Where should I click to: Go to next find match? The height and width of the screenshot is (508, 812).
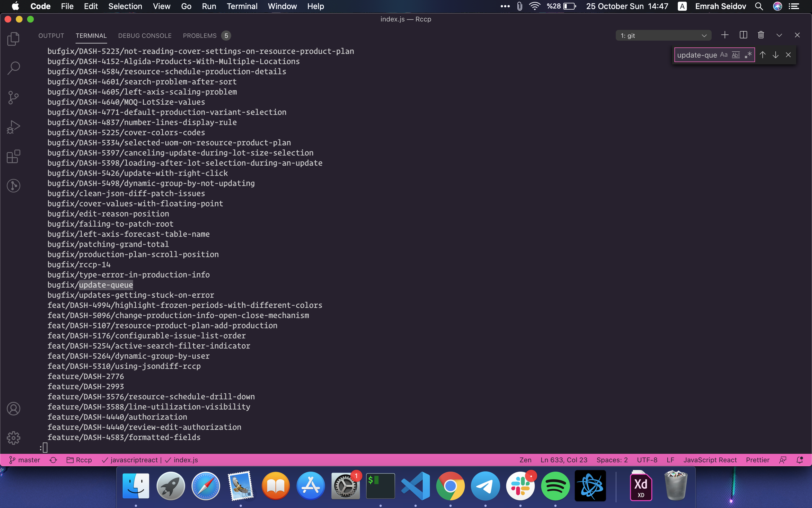point(775,55)
